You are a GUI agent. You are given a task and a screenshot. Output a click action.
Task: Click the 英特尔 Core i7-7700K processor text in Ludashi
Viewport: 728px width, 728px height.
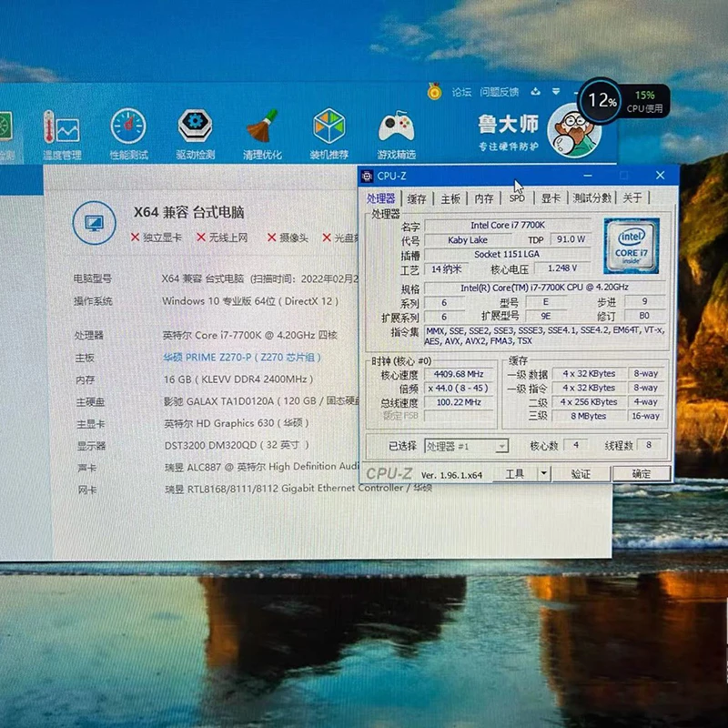249,335
